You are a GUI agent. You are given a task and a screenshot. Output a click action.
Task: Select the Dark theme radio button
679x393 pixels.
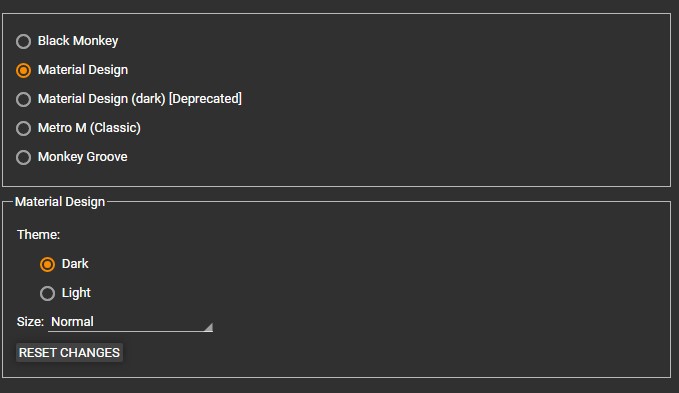point(47,264)
